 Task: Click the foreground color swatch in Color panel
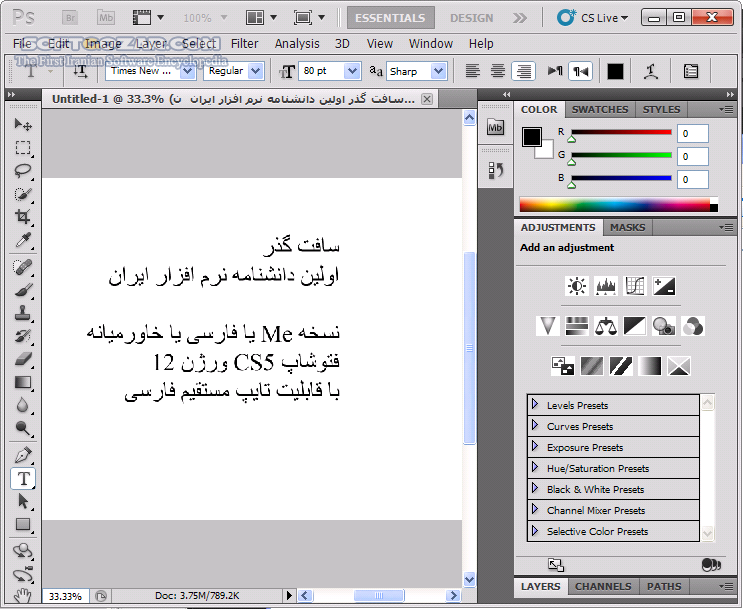(532, 137)
